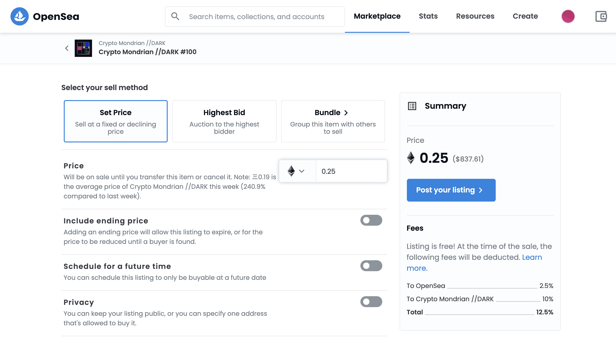The image size is (616, 364).
Task: Click the Ethereum icon next to the price
Action: click(x=411, y=158)
